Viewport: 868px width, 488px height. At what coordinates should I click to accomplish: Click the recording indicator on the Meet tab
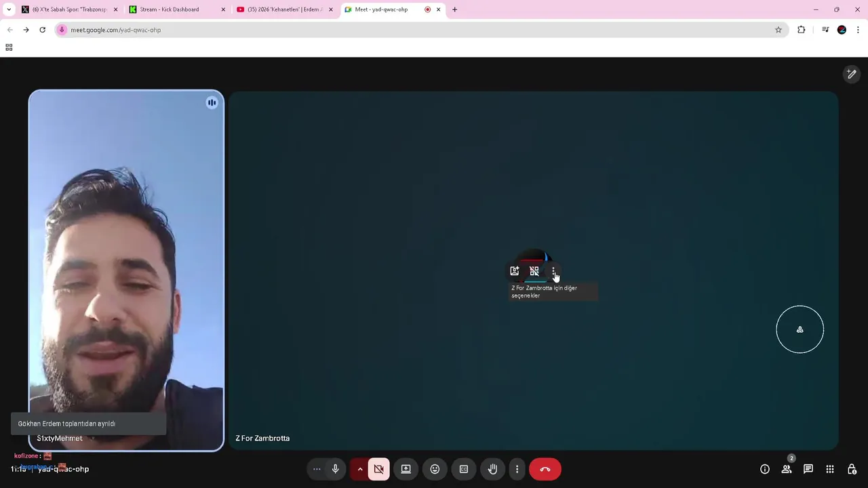tap(427, 9)
